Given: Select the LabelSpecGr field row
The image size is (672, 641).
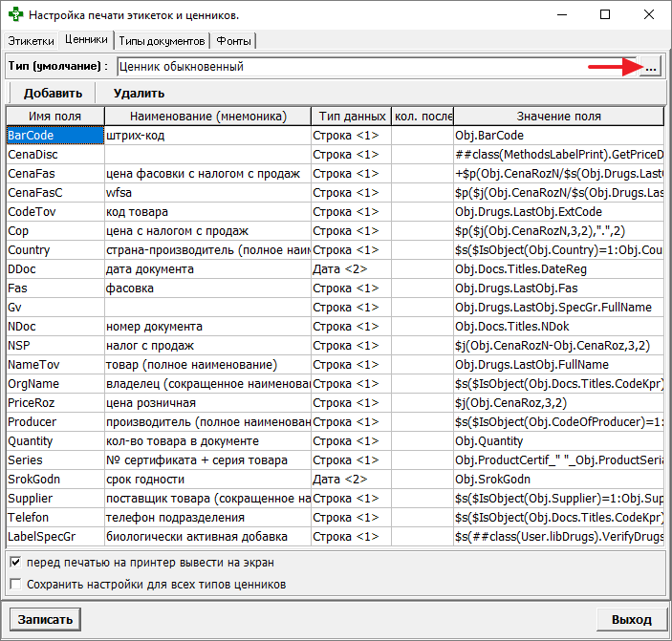Looking at the screenshot, I should (54, 537).
